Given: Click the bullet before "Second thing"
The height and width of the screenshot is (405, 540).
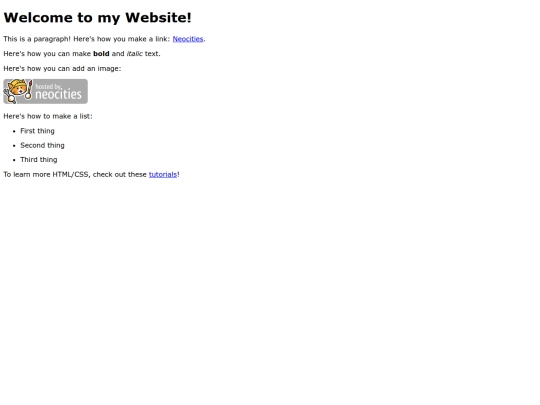Looking at the screenshot, I should (14, 146).
